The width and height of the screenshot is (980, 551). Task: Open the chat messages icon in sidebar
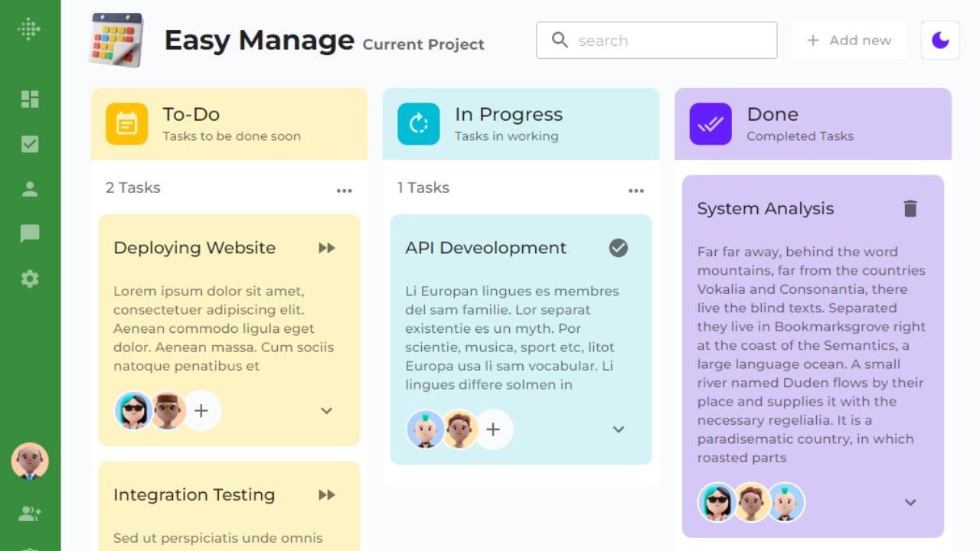(x=30, y=233)
